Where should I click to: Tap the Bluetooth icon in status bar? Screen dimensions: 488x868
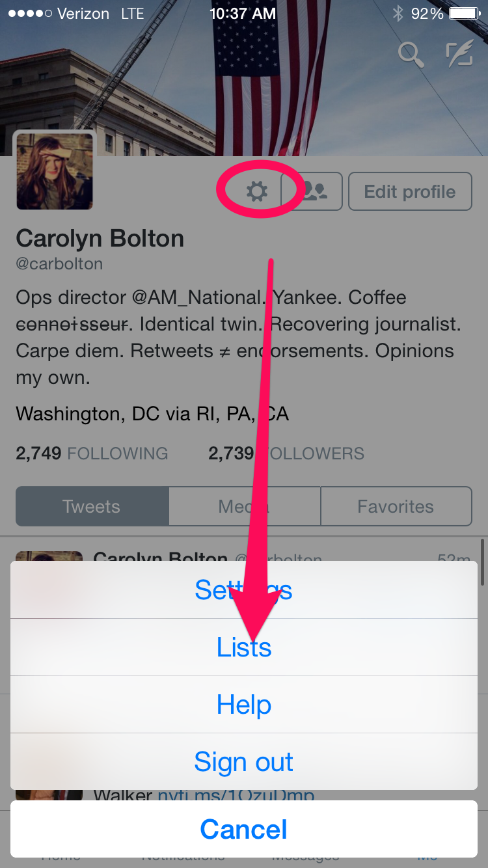(398, 13)
